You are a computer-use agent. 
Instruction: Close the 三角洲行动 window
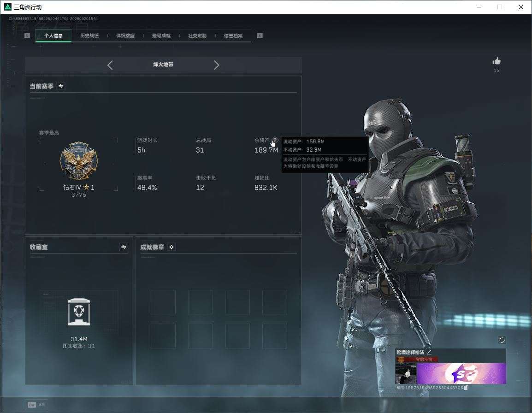[521, 7]
